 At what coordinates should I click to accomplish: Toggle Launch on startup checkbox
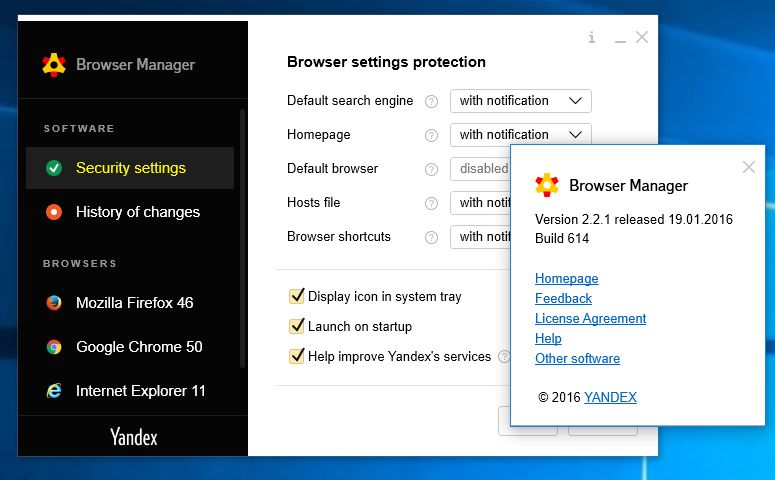(297, 326)
